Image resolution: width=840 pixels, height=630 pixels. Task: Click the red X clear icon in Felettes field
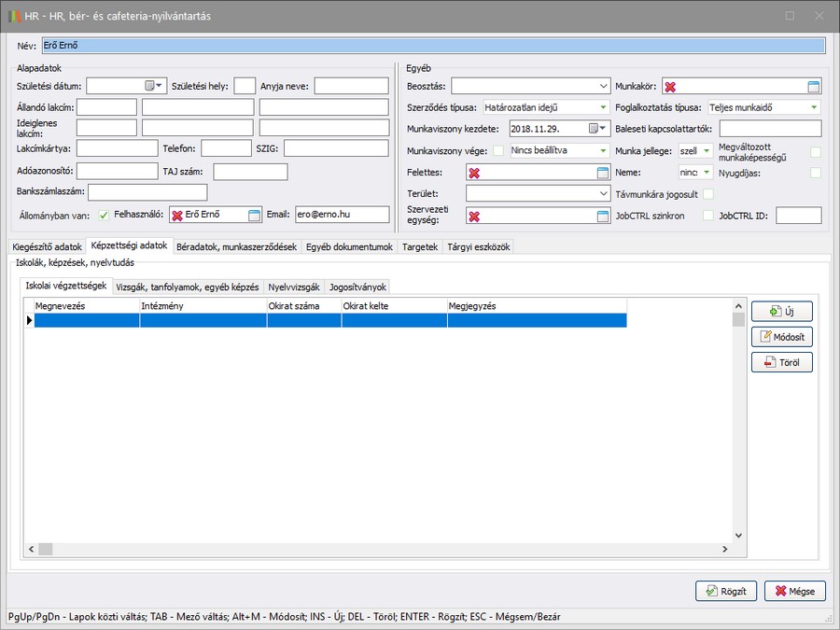[474, 173]
